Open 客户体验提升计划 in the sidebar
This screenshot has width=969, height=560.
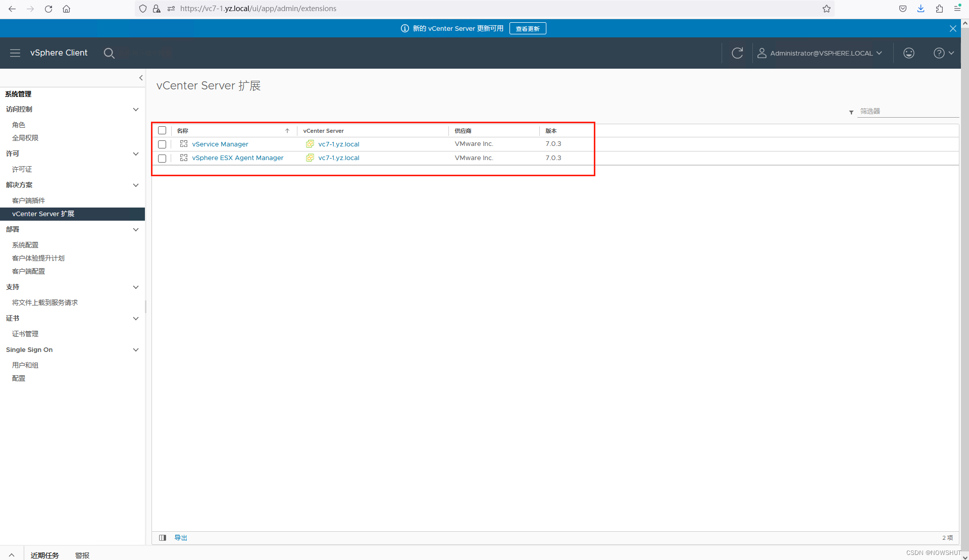pyautogui.click(x=38, y=258)
